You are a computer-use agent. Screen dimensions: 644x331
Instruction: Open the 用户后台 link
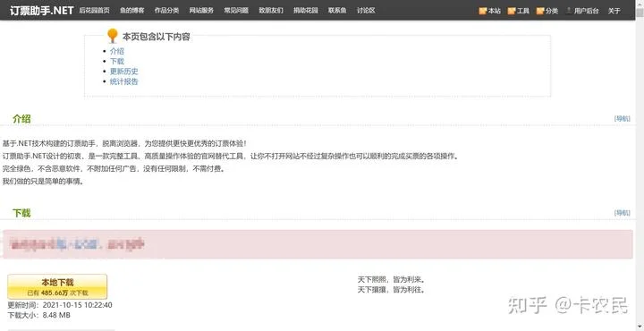pos(586,11)
